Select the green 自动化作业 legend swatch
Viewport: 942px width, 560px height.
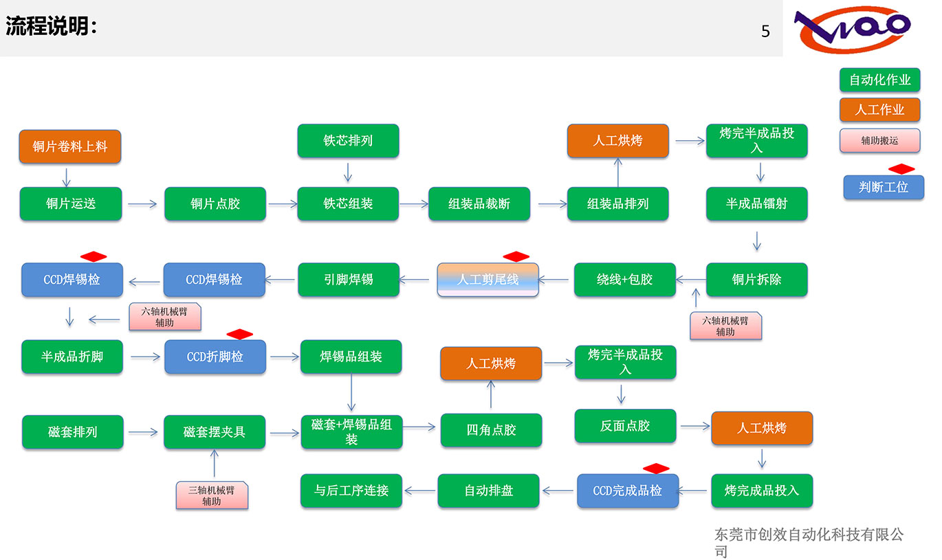(879, 80)
